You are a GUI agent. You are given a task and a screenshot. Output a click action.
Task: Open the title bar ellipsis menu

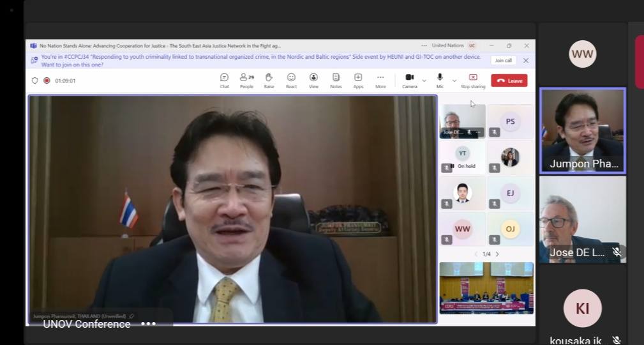point(424,45)
